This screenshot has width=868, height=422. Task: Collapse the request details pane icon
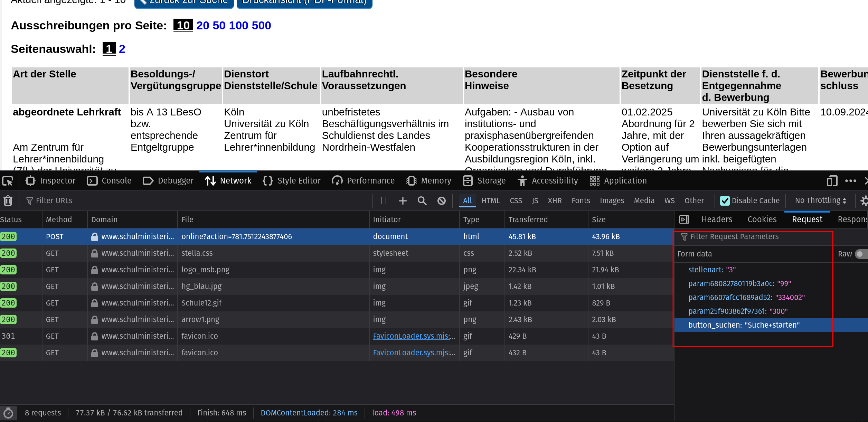click(x=684, y=219)
